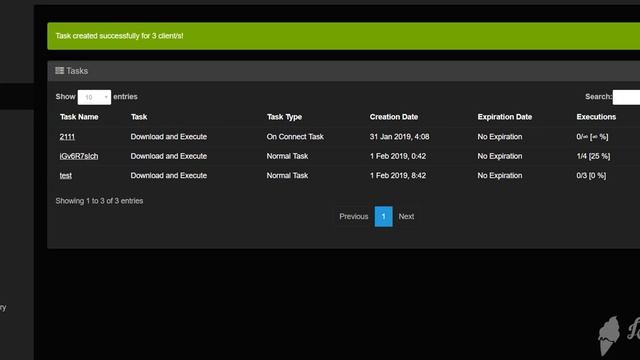Image resolution: width=640 pixels, height=360 pixels.
Task: Click the 1 Feb 2019, 8:42 date
Action: 398,176
